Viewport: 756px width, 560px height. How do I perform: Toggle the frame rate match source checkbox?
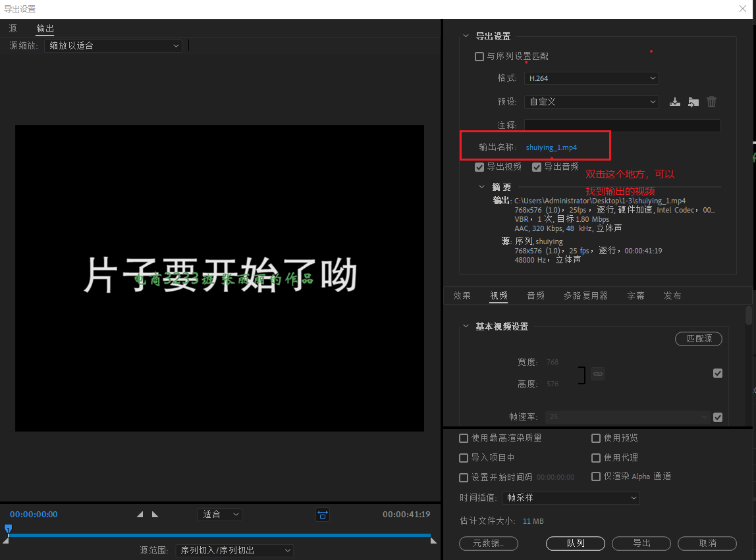(718, 417)
